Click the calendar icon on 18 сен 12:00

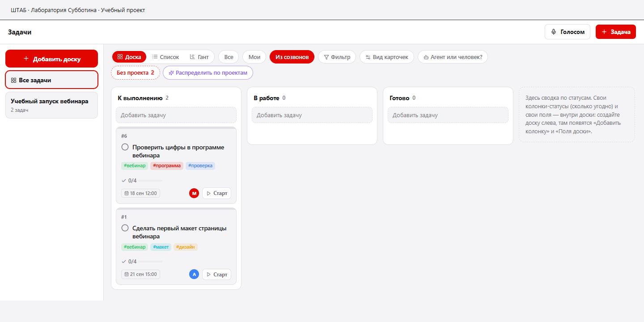coord(126,193)
